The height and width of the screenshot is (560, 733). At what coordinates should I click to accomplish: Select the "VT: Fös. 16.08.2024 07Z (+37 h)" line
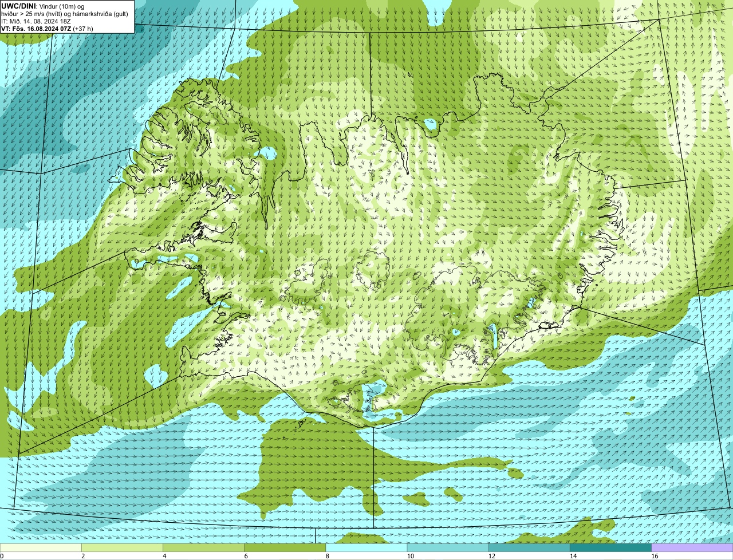[47, 29]
